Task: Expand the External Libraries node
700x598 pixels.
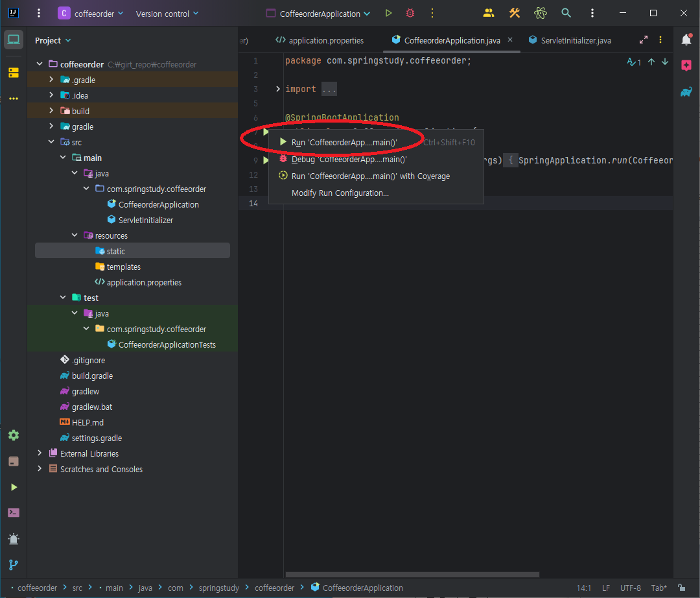Action: 39,453
